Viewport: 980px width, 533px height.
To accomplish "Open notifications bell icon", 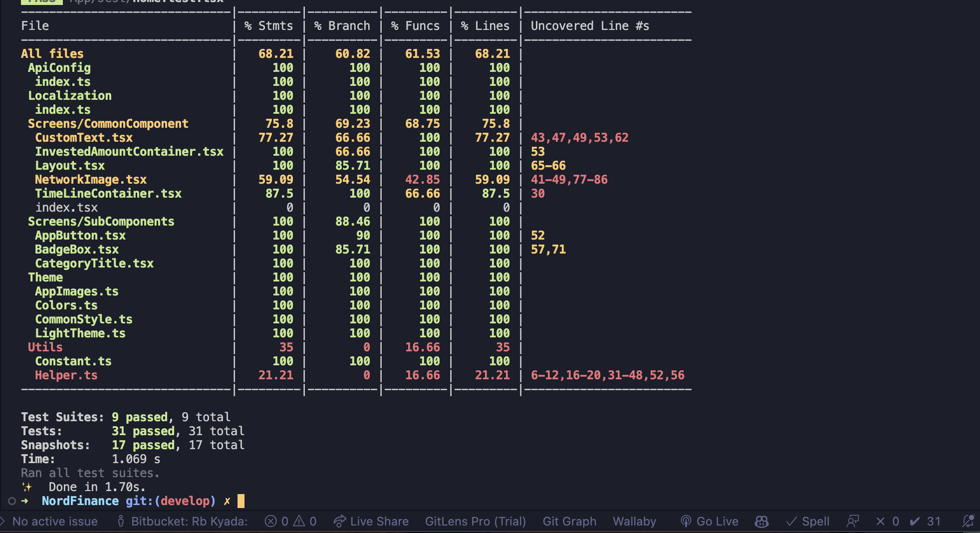I will click(x=968, y=522).
